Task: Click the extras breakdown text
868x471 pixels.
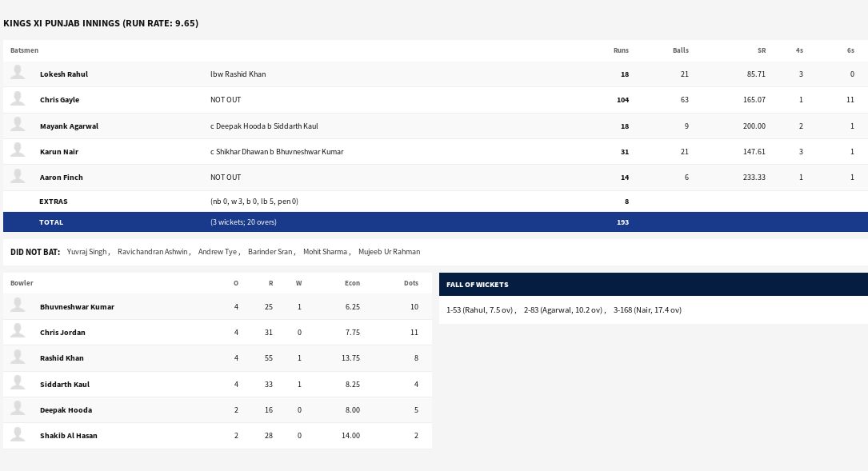Action: click(254, 202)
